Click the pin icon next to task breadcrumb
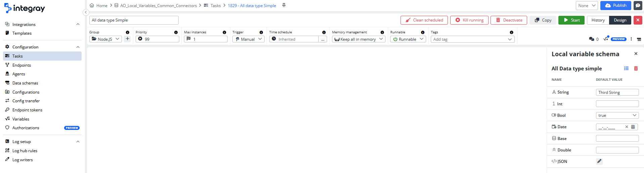The height and width of the screenshot is (173, 644). click(284, 5)
